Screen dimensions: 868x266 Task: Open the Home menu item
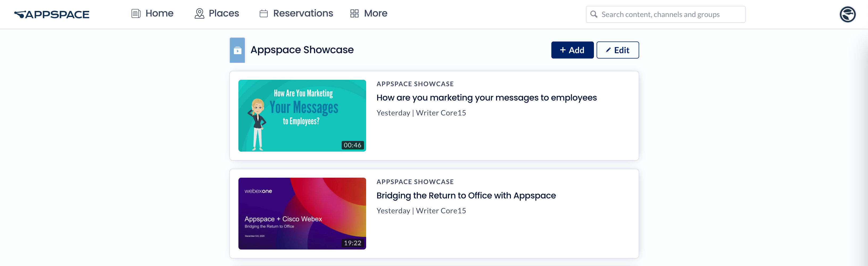click(x=152, y=14)
